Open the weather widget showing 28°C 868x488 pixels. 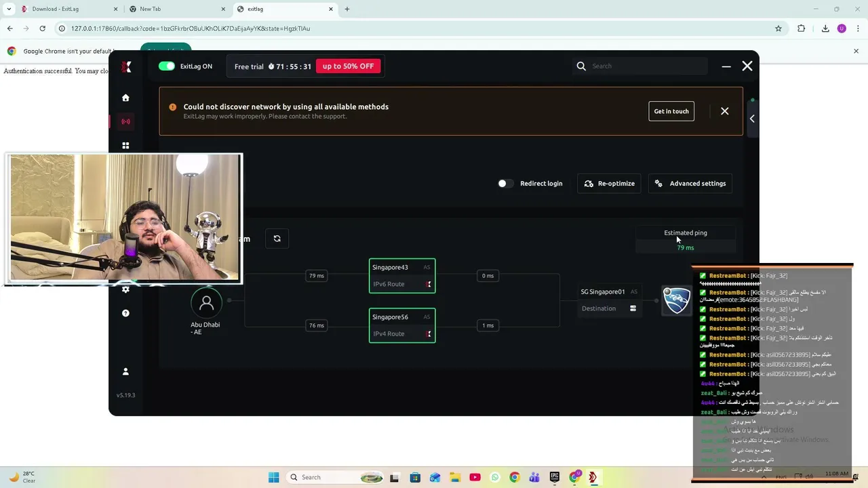click(x=21, y=477)
